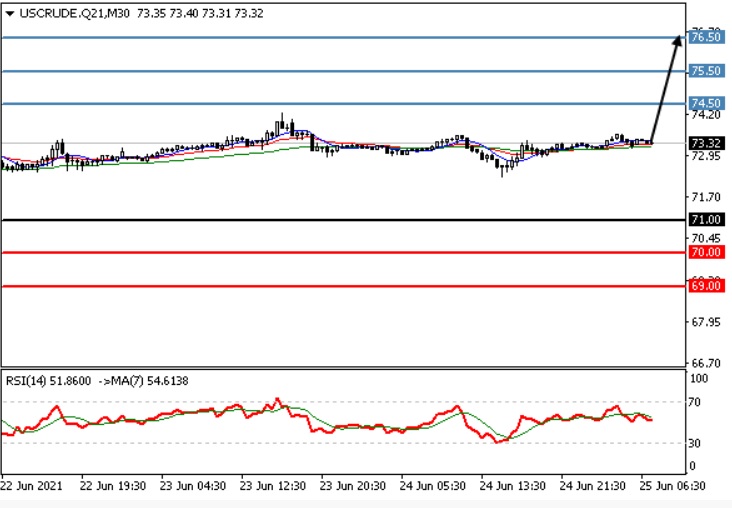Click the 66.70 price scale value

pos(706,363)
